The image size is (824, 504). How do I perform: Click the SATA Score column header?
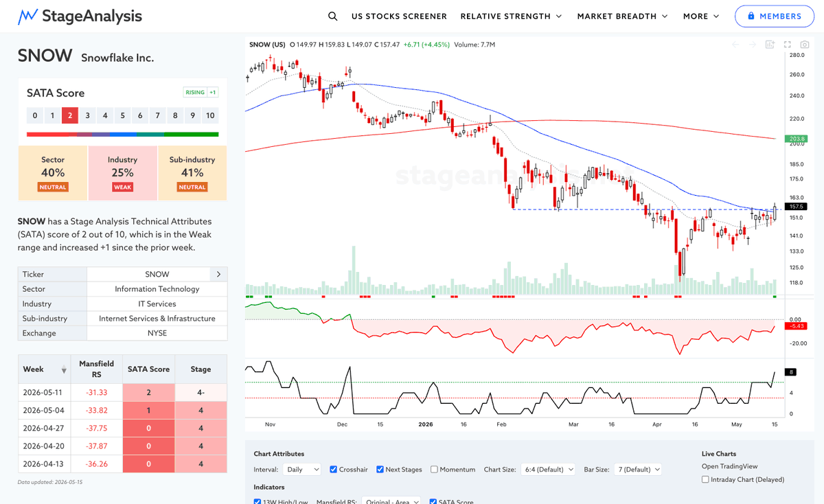tap(149, 369)
